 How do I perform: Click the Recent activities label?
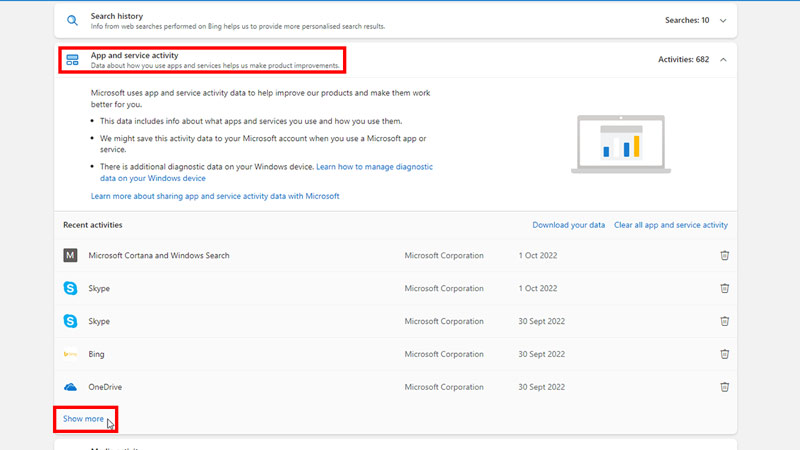(93, 225)
